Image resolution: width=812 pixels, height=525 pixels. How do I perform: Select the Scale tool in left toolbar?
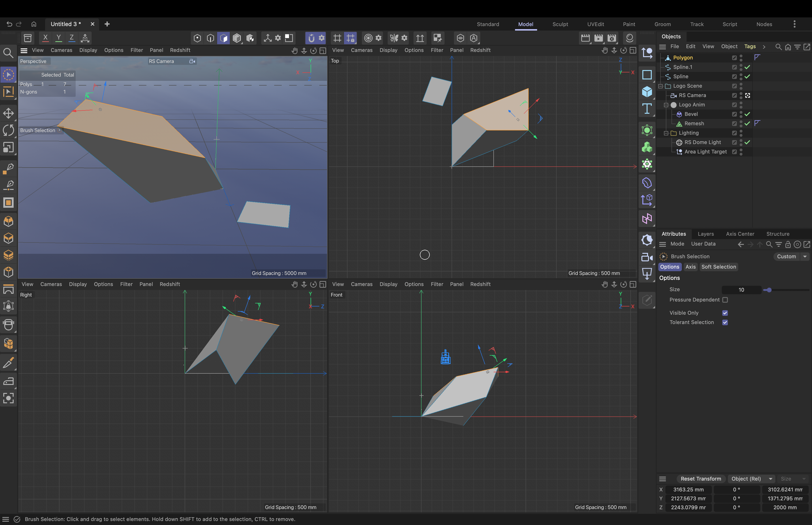[x=8, y=147]
